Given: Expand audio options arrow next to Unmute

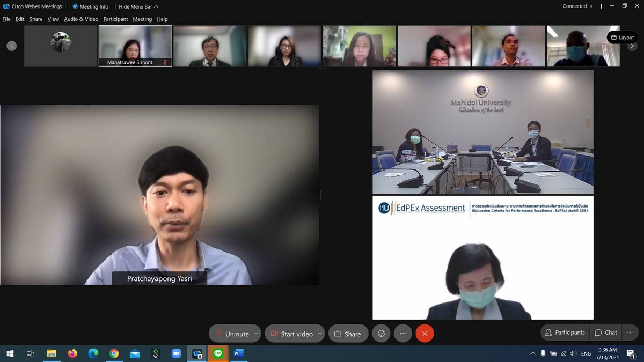Looking at the screenshot, I should [257, 334].
